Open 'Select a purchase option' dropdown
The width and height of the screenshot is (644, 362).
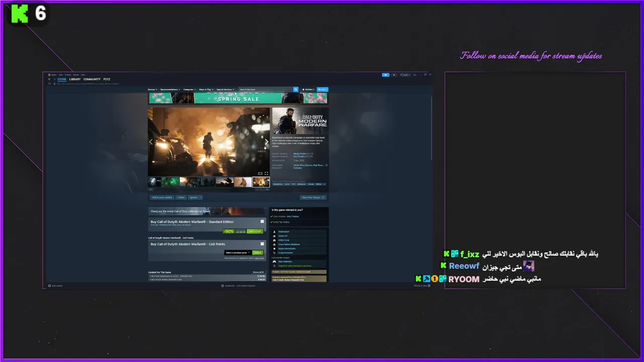pos(237,252)
